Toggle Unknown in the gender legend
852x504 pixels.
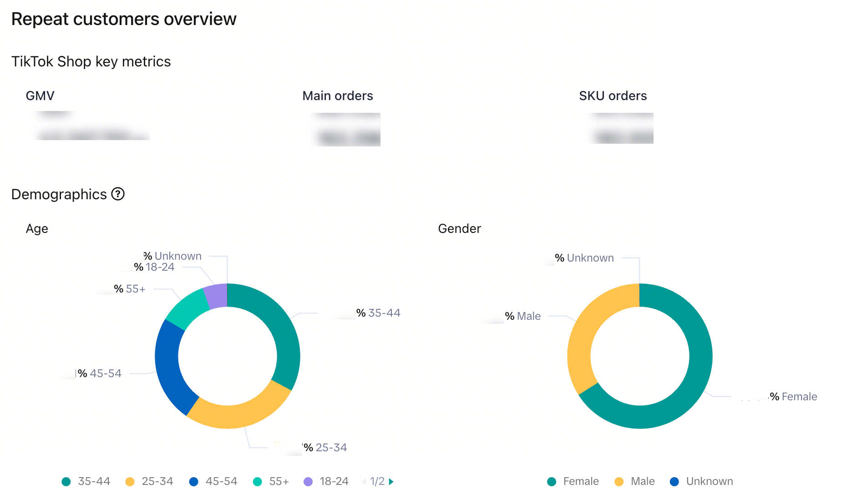701,482
